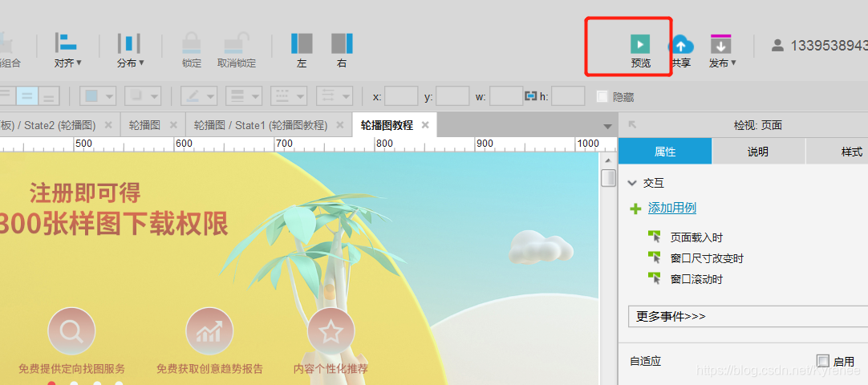
Task: Click the 添加用例 link
Action: pyautogui.click(x=672, y=208)
